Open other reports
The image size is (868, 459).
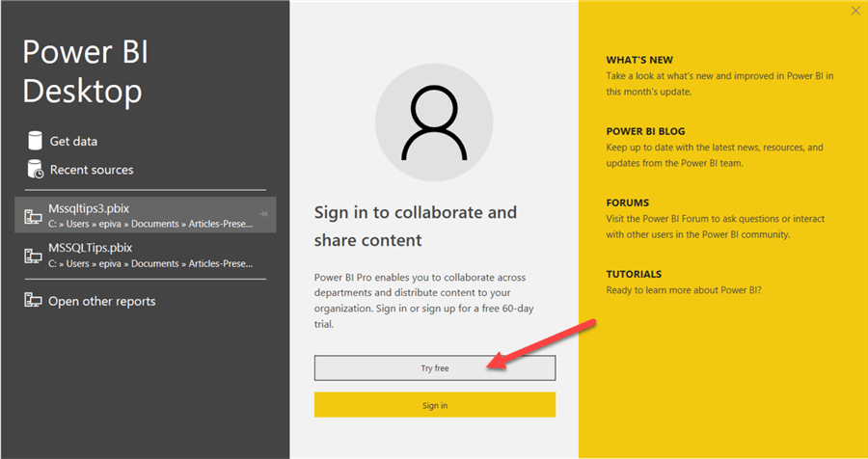click(102, 301)
